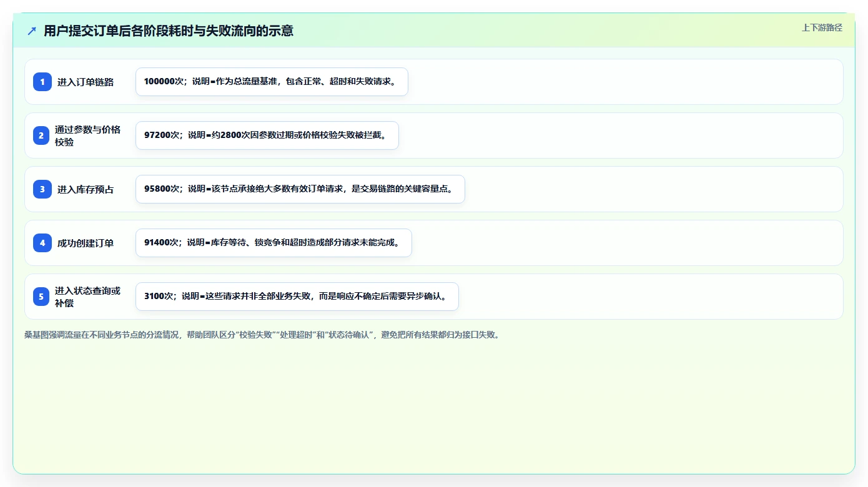Open the 3100次 async confirmation description box
Screen dimensions: 868x487
[x=297, y=297]
